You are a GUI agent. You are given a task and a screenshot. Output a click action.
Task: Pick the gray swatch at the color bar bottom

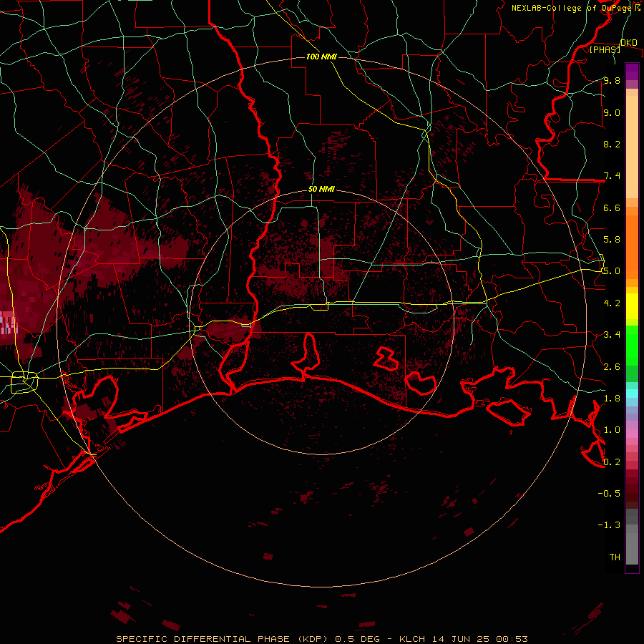click(x=632, y=549)
